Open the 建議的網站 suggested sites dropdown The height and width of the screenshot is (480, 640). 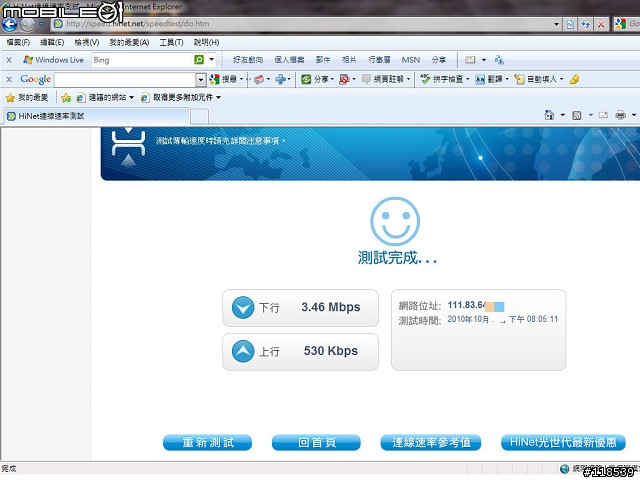pos(105,98)
